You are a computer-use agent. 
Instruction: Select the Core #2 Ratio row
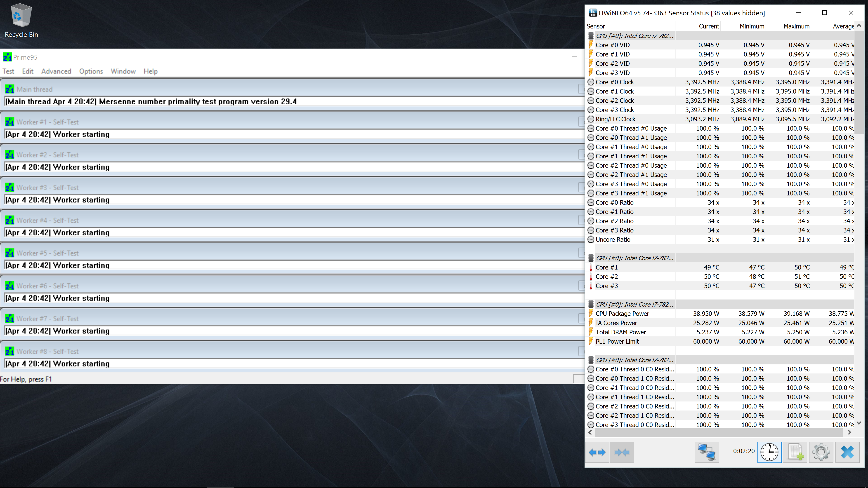coord(720,221)
